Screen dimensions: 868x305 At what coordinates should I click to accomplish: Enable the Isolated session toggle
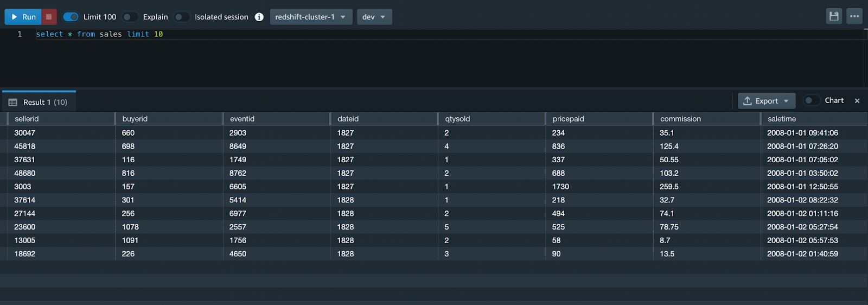[x=182, y=17]
